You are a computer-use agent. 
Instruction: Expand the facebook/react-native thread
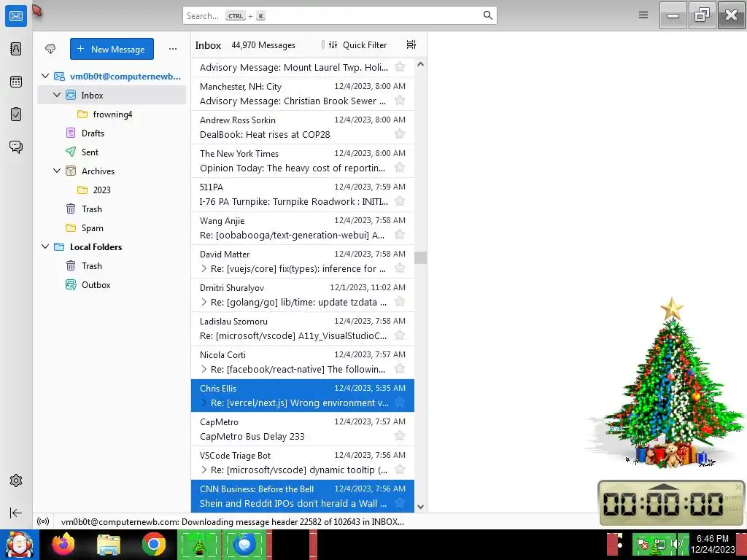[x=204, y=369]
